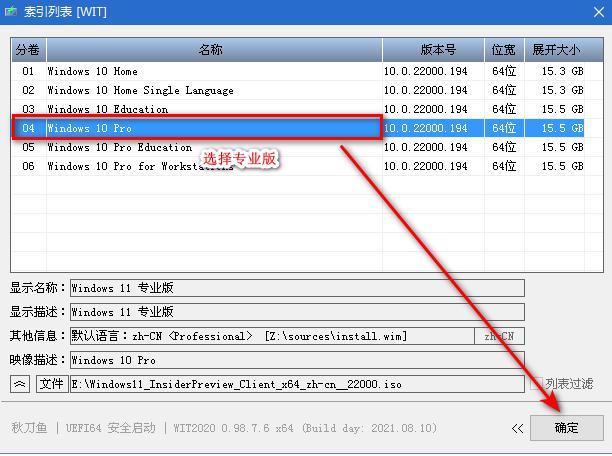Select row Windows 10 Pro Education
The width and height of the screenshot is (612, 456).
pos(297,147)
